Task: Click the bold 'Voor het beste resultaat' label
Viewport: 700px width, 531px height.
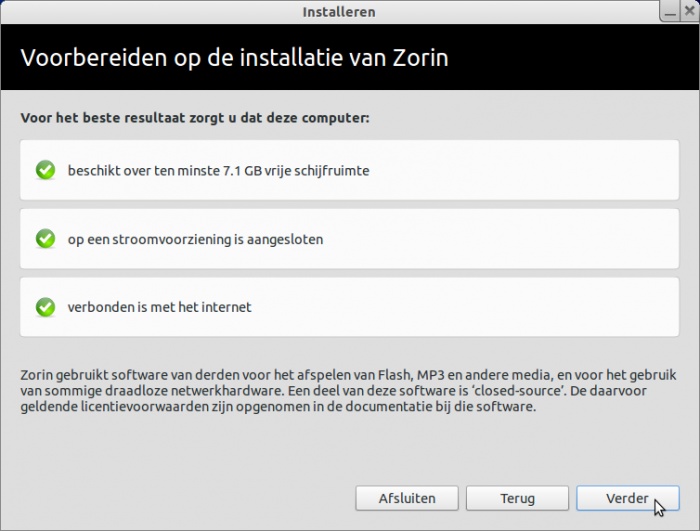Action: click(102, 118)
